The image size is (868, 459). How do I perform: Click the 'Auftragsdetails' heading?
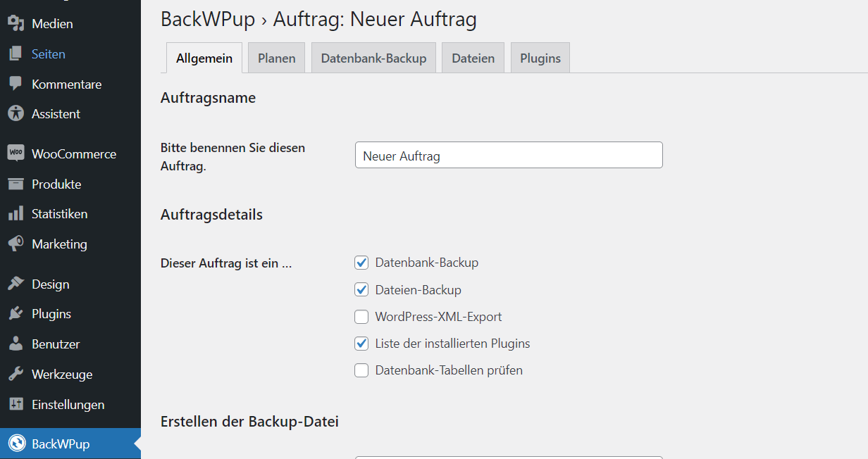tap(211, 214)
